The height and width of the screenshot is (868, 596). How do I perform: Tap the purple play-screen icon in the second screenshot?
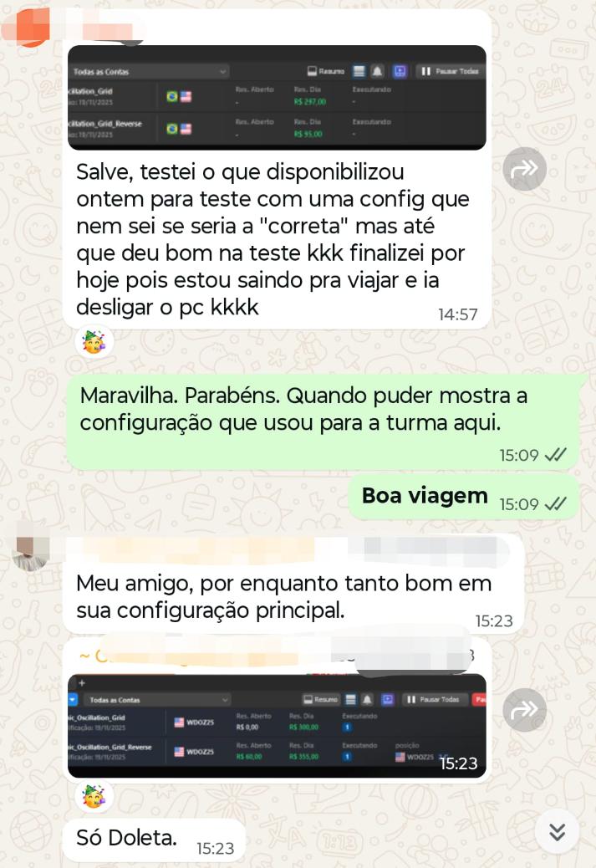pyautogui.click(x=387, y=700)
